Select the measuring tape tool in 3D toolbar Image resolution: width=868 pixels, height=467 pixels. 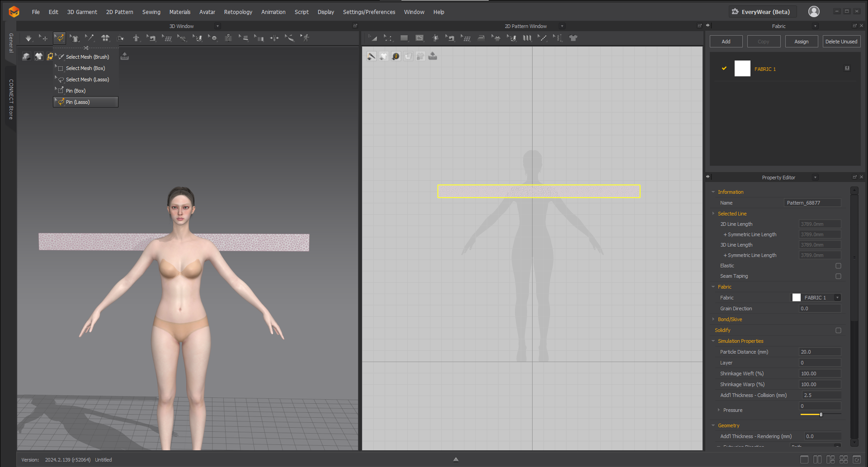click(289, 38)
